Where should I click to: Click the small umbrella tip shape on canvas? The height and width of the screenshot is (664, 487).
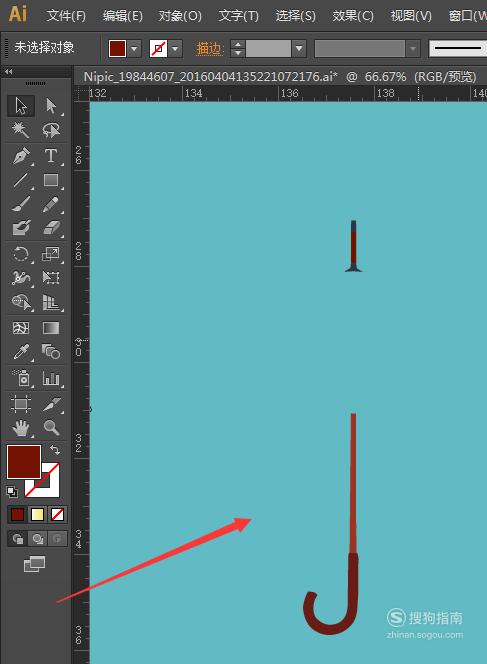[353, 246]
